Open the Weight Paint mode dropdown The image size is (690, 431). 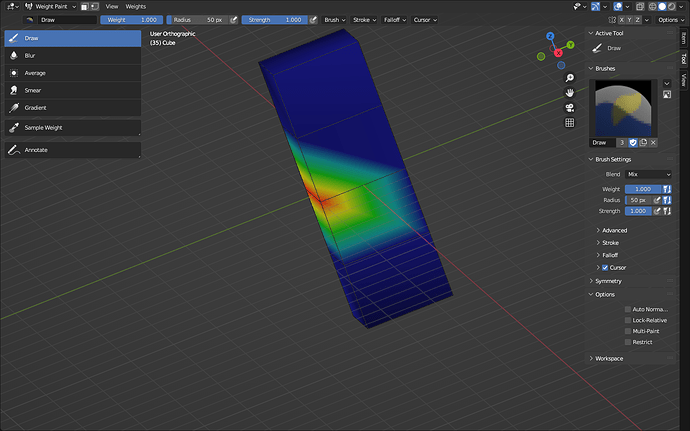(x=50, y=7)
